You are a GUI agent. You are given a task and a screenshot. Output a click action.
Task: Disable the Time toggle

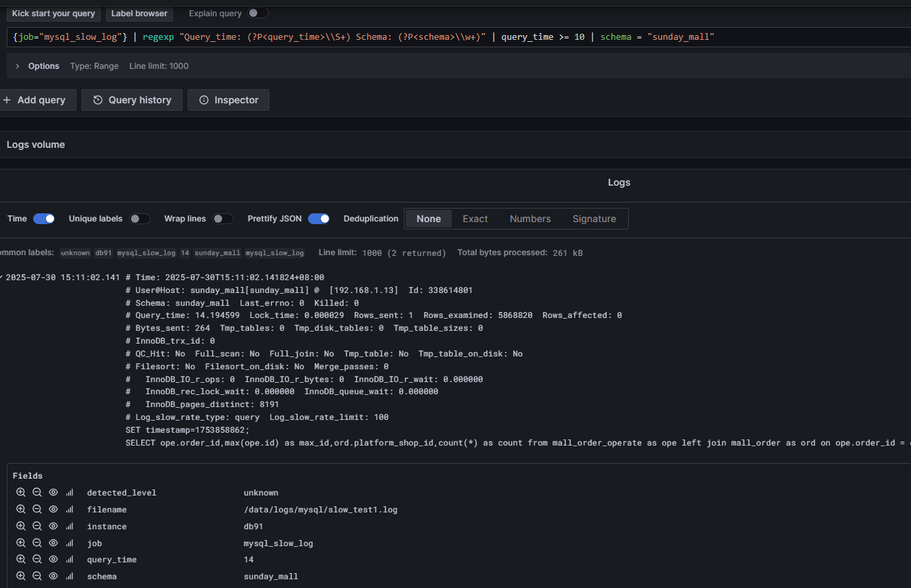[44, 219]
